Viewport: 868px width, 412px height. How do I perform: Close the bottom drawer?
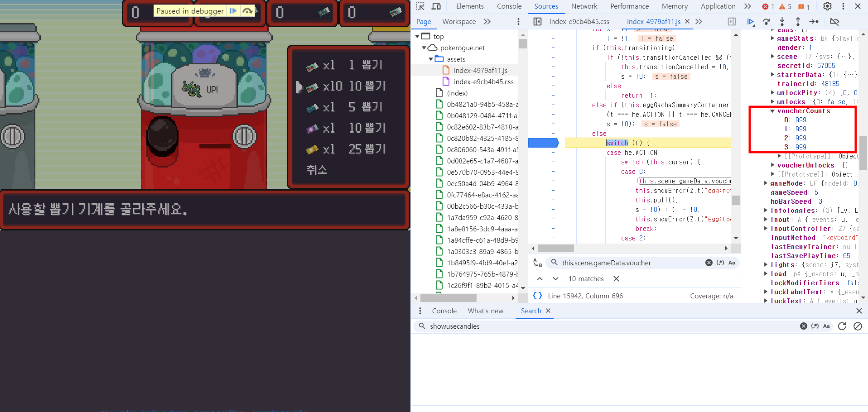[859, 311]
